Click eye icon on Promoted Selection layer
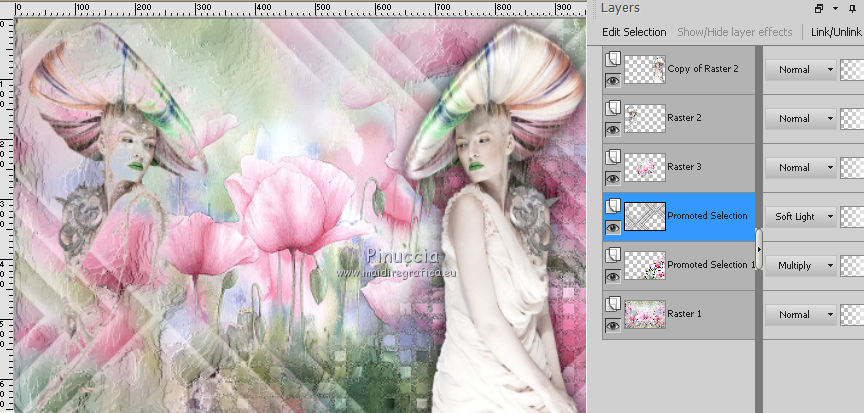Screen dimensions: 864x413 612,227
